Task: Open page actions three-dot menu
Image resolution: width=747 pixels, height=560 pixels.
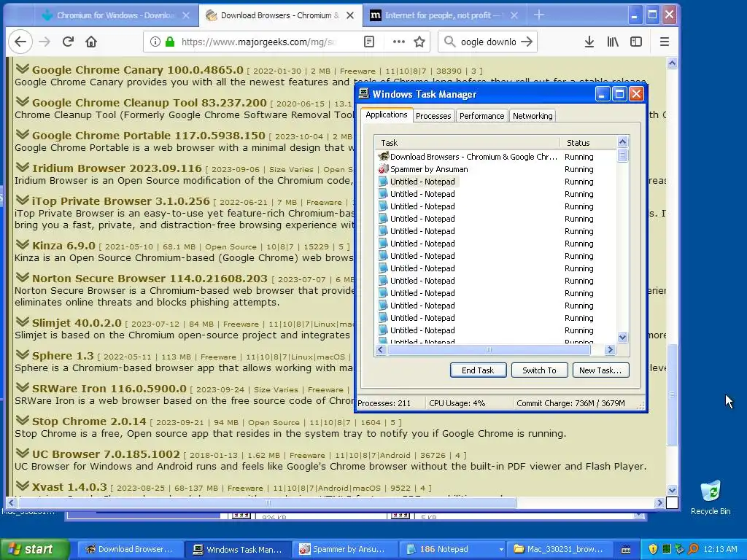Action: pos(399,42)
